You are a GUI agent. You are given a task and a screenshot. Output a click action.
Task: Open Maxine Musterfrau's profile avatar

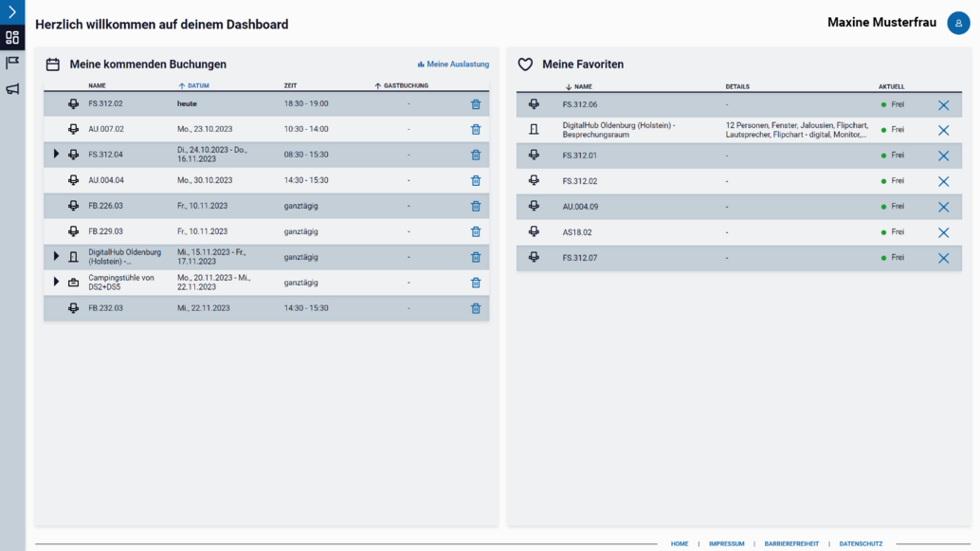click(958, 23)
